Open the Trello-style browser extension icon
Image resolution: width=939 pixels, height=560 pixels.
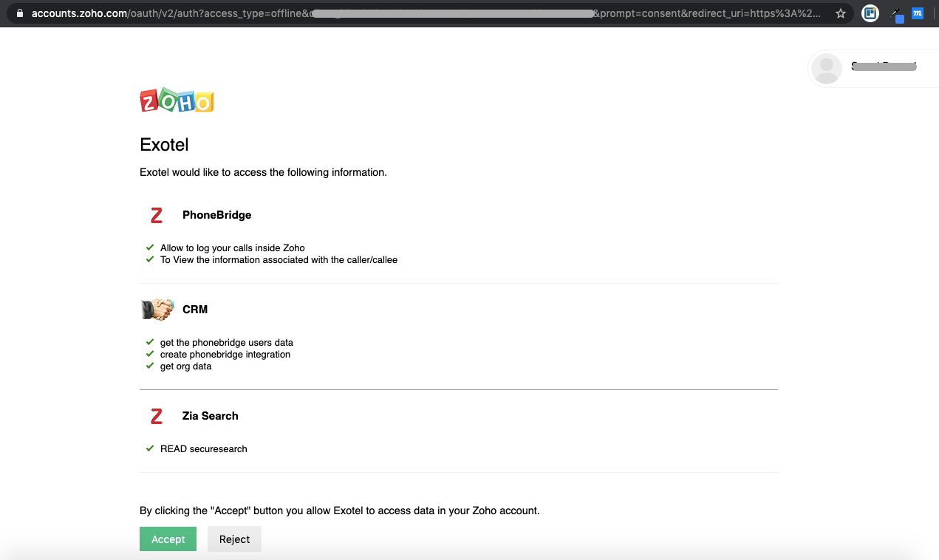tap(870, 13)
